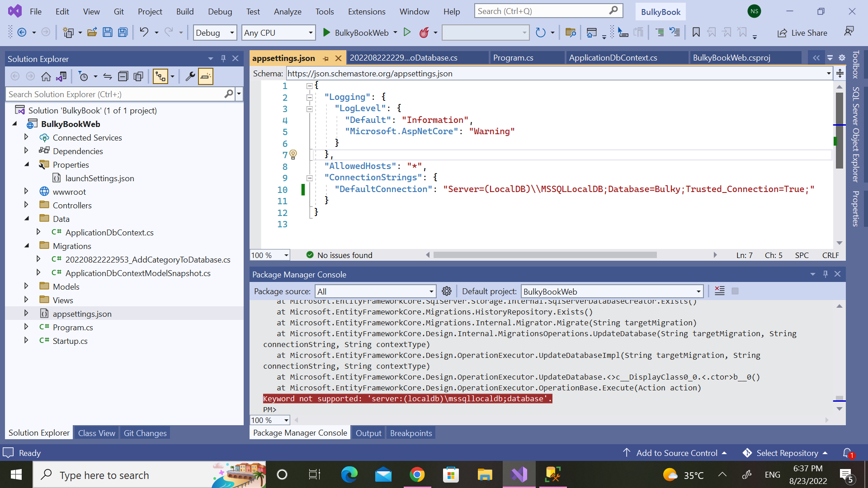Switch to the Git Changes tab
The height and width of the screenshot is (488, 868).
click(x=145, y=433)
